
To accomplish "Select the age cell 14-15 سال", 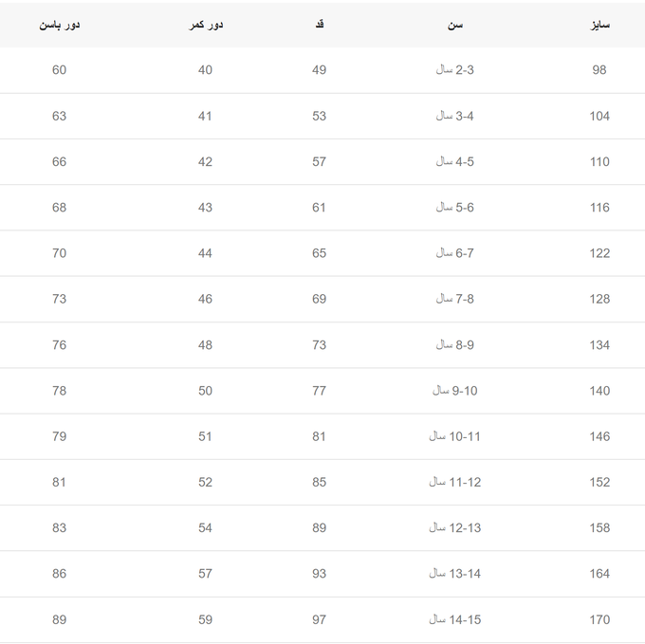I will pyautogui.click(x=455, y=619).
